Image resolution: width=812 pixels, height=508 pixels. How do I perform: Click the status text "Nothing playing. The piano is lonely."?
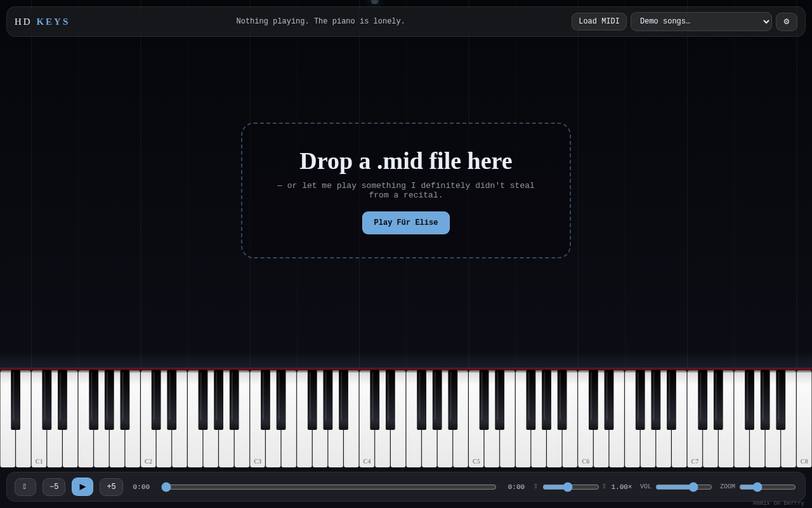320,22
